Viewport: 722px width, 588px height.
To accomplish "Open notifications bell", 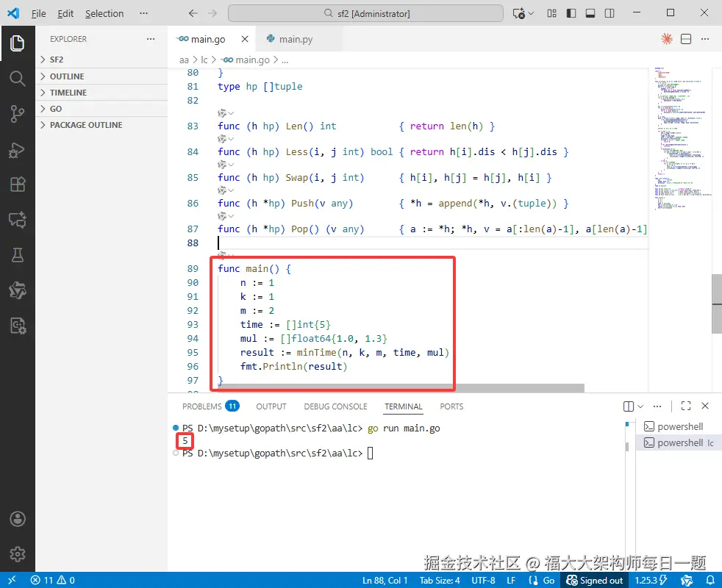I will (x=710, y=580).
